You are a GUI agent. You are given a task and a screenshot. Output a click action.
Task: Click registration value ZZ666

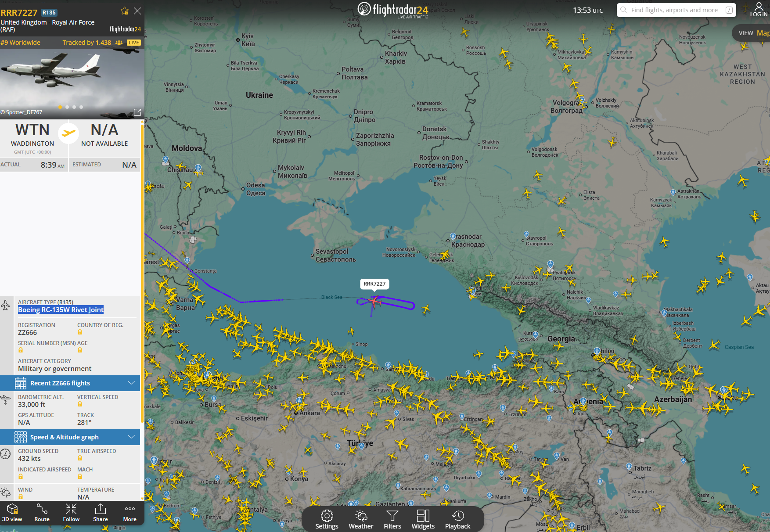click(x=28, y=333)
